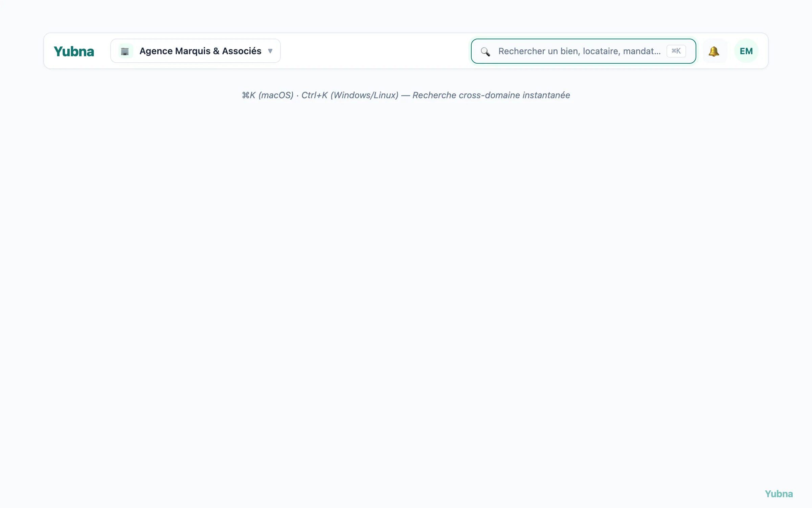Click the Recherche cross-domaine instantanée text
Screen dimensions: 812x508
491,95
